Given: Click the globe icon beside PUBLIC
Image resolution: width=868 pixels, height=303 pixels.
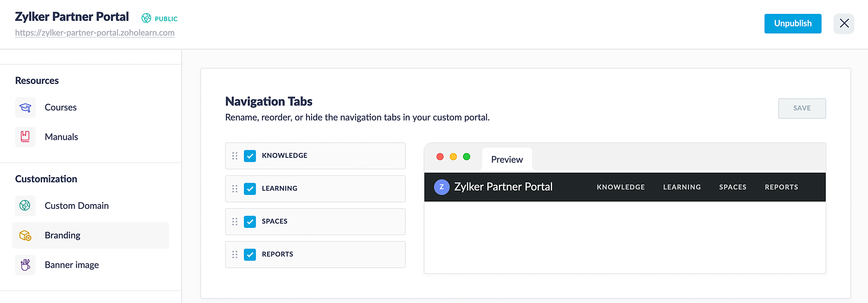Looking at the screenshot, I should tap(147, 18).
